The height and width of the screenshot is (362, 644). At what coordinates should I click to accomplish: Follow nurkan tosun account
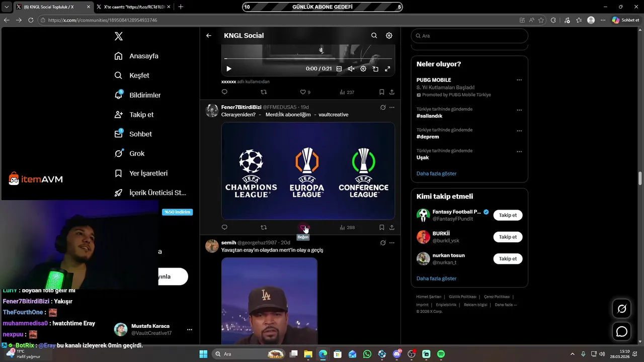pyautogui.click(x=508, y=259)
